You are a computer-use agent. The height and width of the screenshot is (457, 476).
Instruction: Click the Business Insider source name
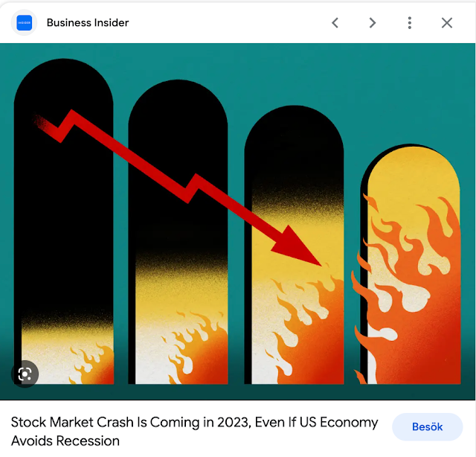[x=88, y=23]
